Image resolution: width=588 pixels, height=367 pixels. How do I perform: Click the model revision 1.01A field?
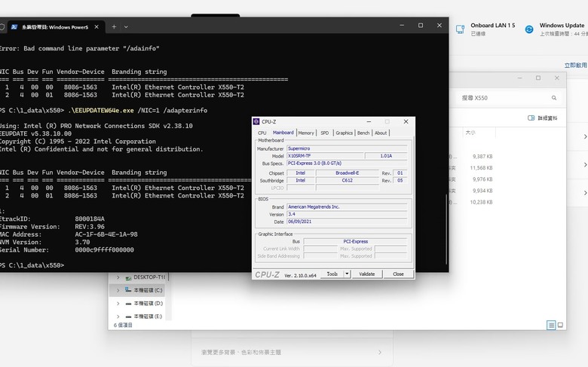(x=386, y=156)
